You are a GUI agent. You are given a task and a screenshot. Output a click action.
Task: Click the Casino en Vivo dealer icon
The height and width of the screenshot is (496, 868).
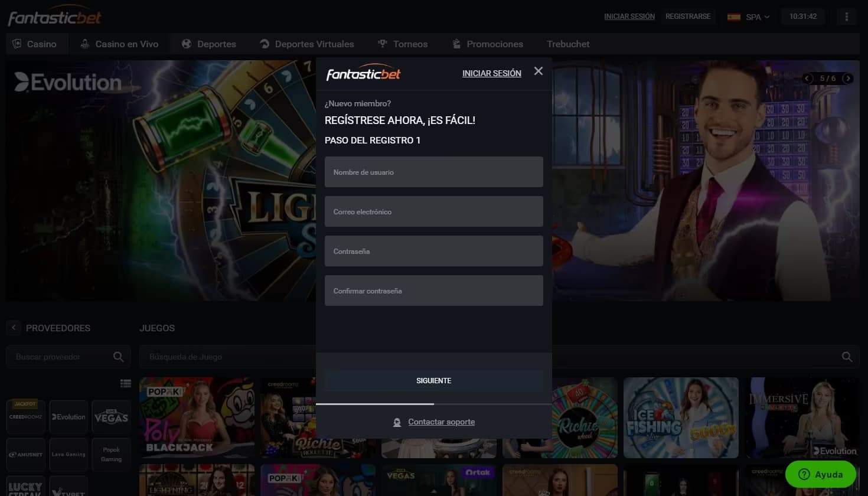pos(84,43)
